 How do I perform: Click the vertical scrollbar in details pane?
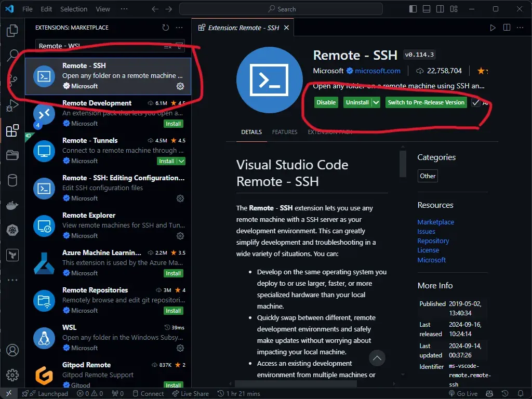pyautogui.click(x=403, y=164)
